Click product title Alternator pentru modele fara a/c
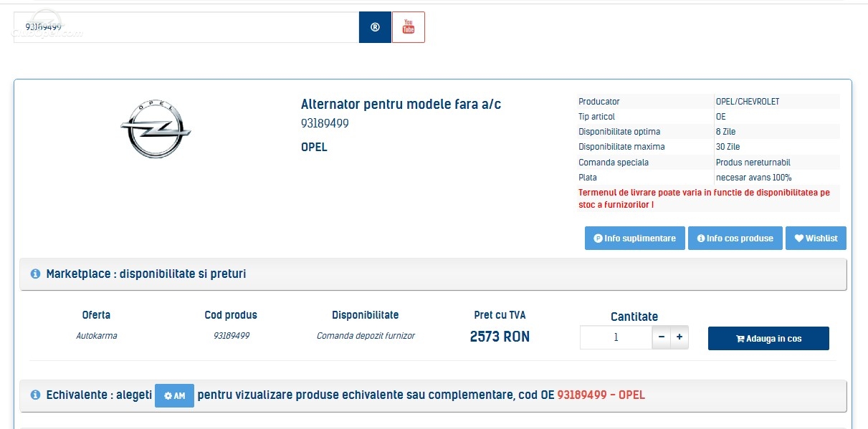This screenshot has width=868, height=429. (x=401, y=105)
